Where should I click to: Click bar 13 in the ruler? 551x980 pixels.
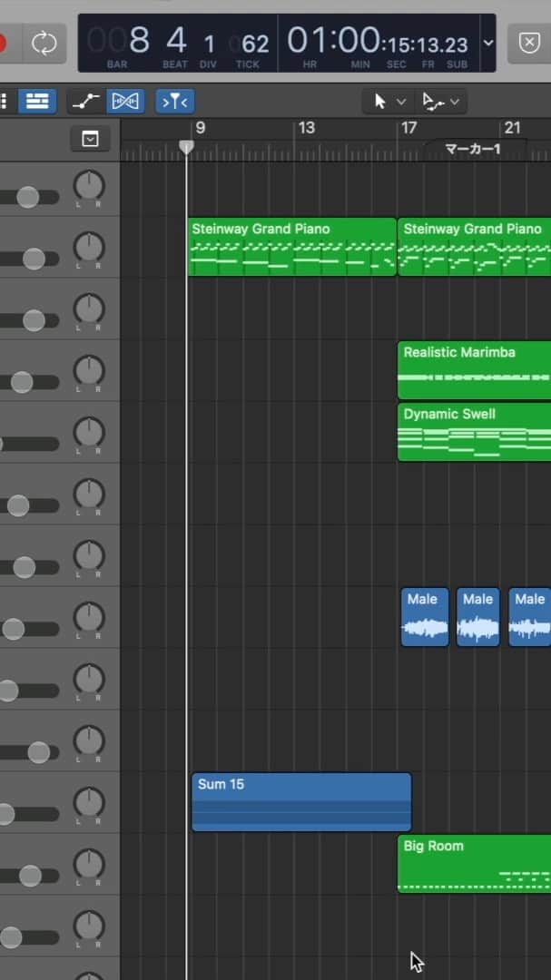click(307, 128)
